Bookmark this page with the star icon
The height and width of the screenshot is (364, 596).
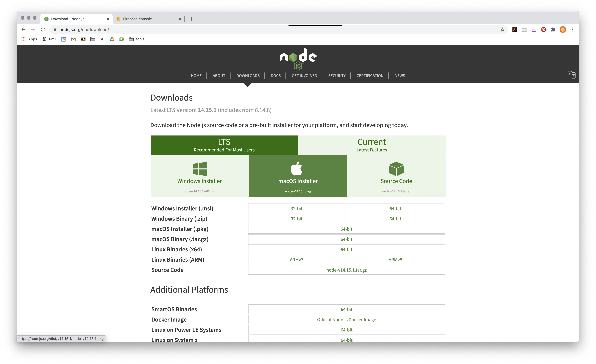point(502,30)
